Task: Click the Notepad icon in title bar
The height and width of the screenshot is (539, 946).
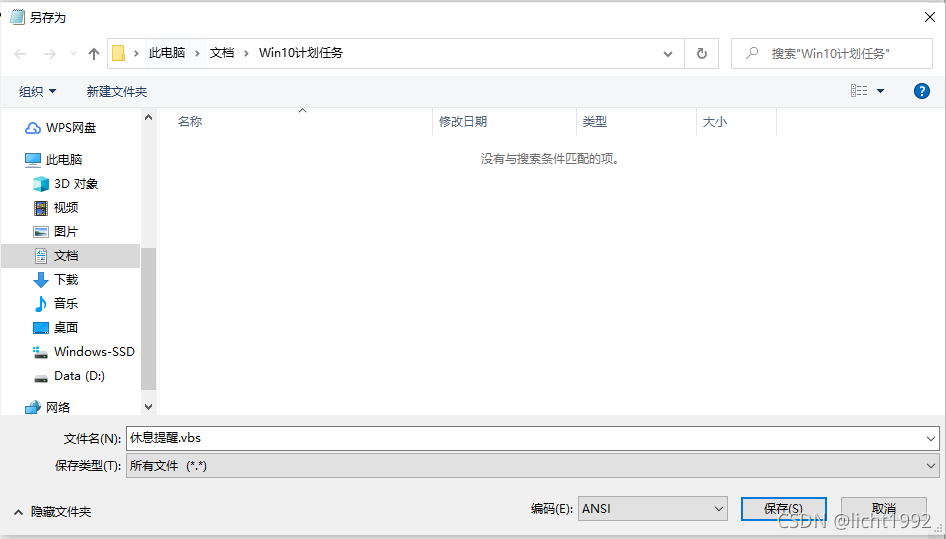Action: tap(17, 17)
